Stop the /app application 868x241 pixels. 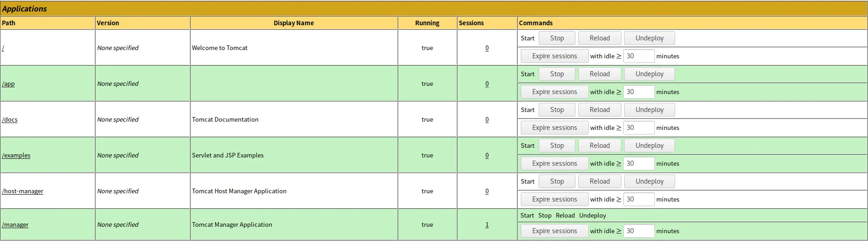(557, 74)
